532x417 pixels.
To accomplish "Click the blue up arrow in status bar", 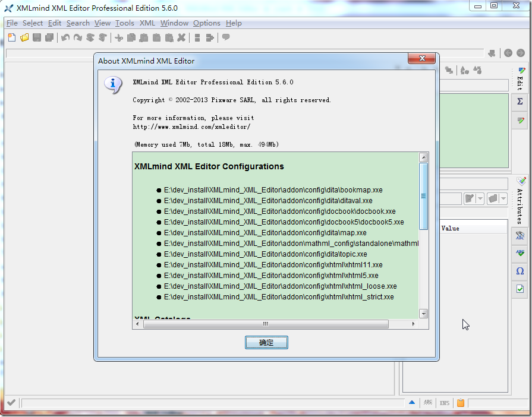I will [412, 402].
